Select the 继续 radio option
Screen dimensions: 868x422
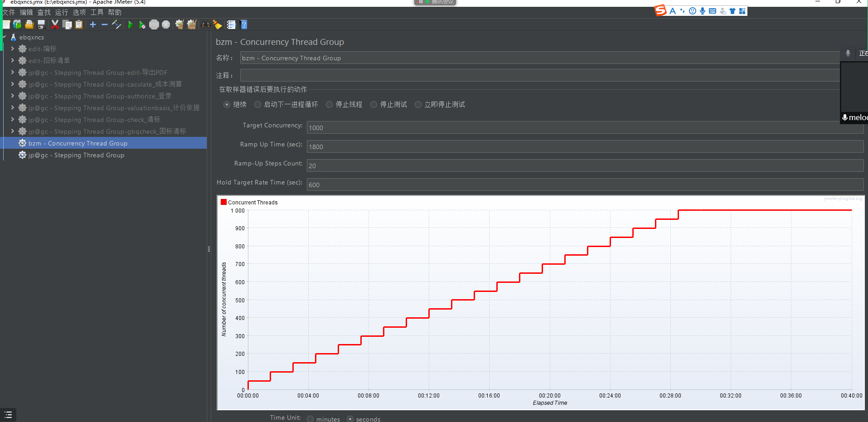(227, 105)
